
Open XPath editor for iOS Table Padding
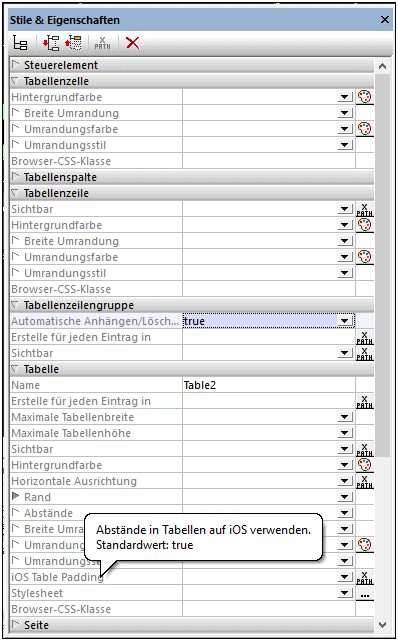(365, 577)
